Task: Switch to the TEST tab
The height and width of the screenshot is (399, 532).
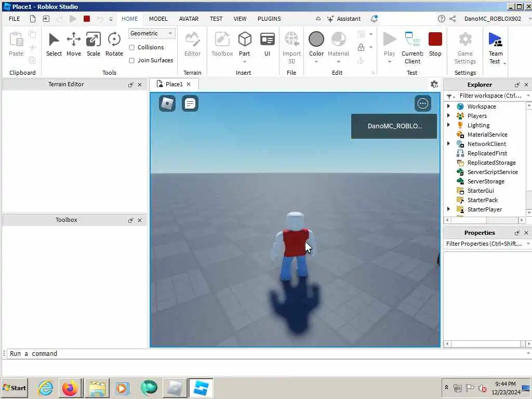Action: pyautogui.click(x=216, y=19)
